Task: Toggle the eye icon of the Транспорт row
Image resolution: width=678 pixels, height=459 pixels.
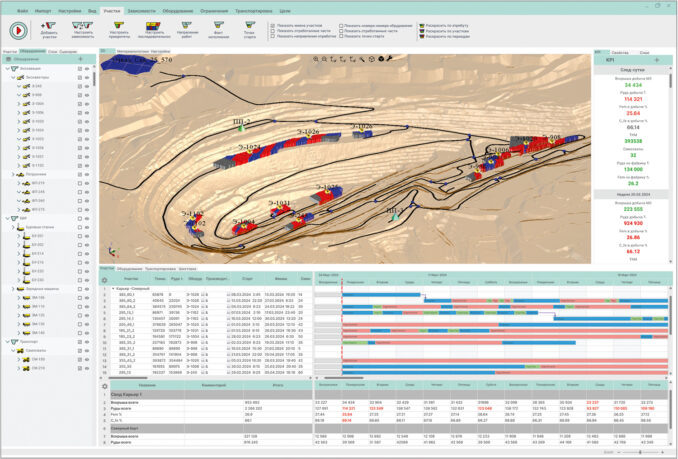Action: [x=87, y=342]
